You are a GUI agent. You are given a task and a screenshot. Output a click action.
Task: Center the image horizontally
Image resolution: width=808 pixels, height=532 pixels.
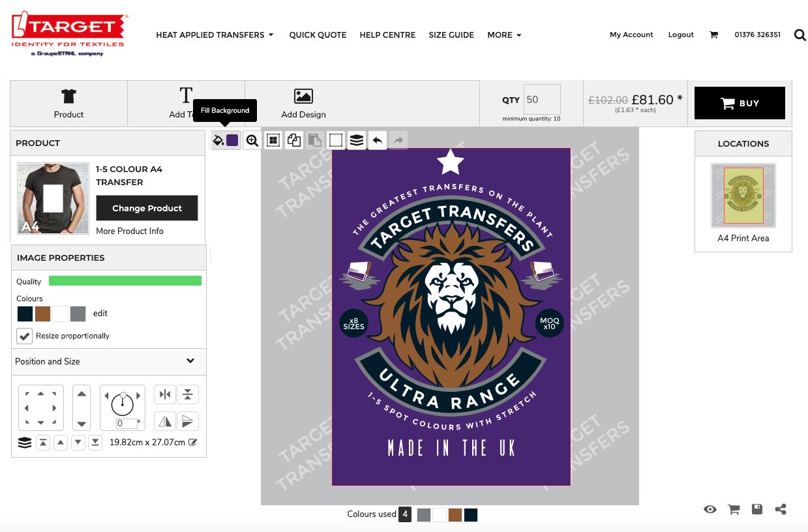tap(165, 394)
